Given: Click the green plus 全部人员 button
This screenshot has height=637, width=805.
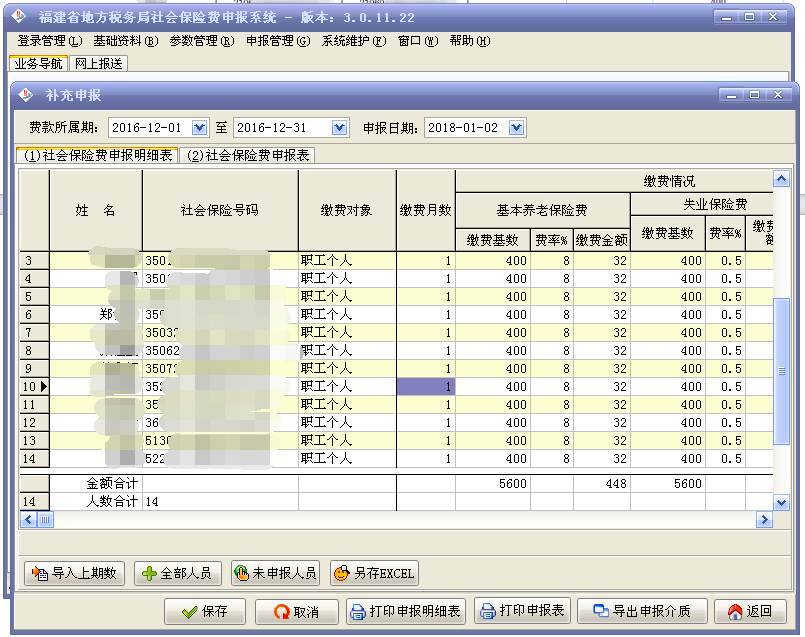Looking at the screenshot, I should coord(178,573).
